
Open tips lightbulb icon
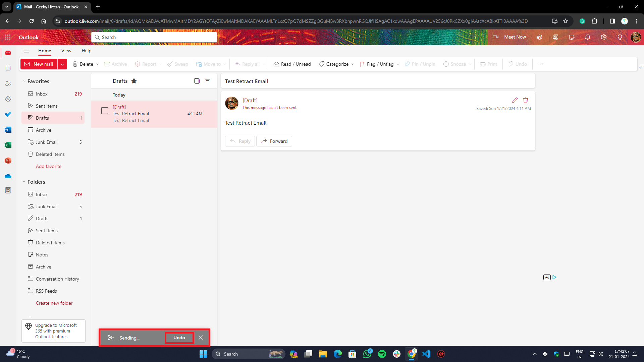pos(620,37)
